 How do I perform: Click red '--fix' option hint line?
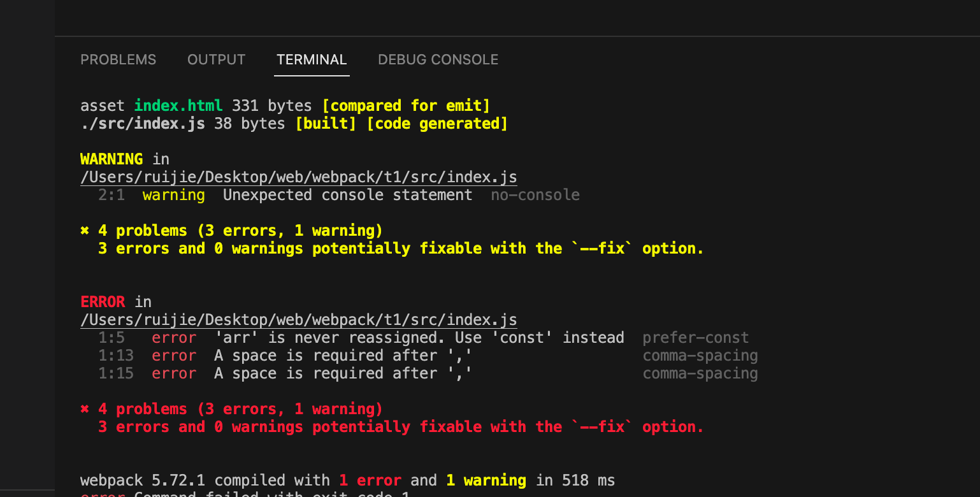401,427
